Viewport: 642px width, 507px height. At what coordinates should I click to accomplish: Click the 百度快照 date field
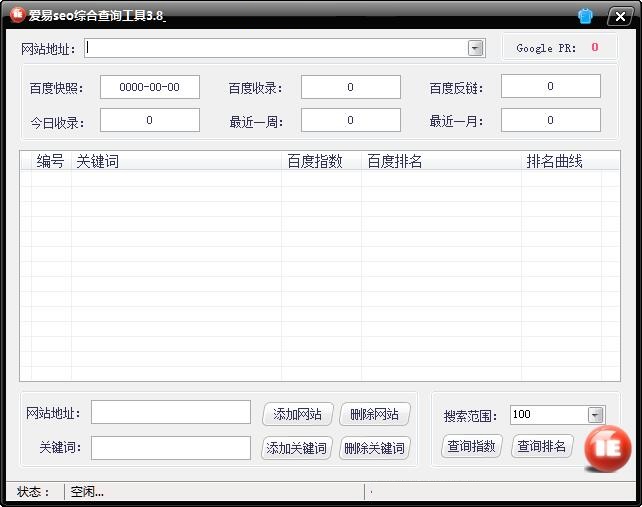tap(150, 87)
